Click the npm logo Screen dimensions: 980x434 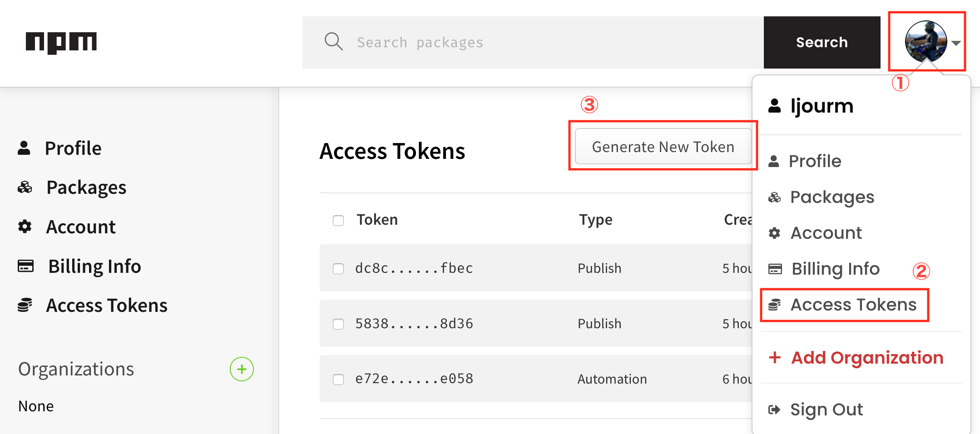pyautogui.click(x=61, y=43)
